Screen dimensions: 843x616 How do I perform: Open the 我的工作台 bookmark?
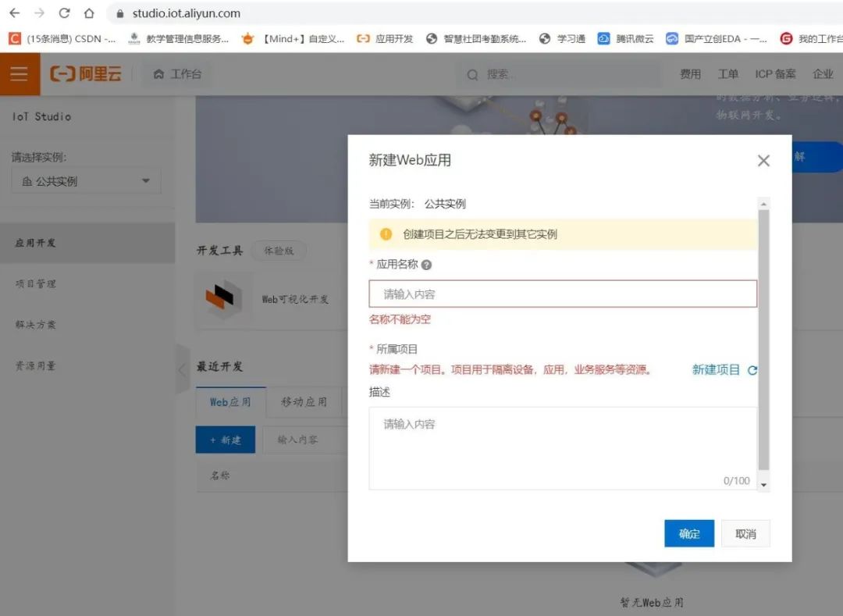click(x=811, y=39)
